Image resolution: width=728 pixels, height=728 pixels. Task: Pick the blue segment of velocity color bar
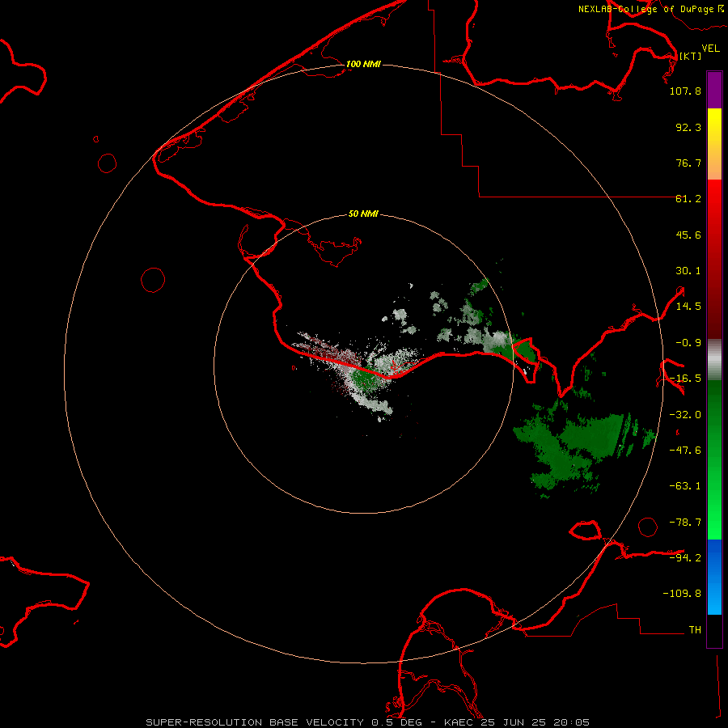click(714, 577)
